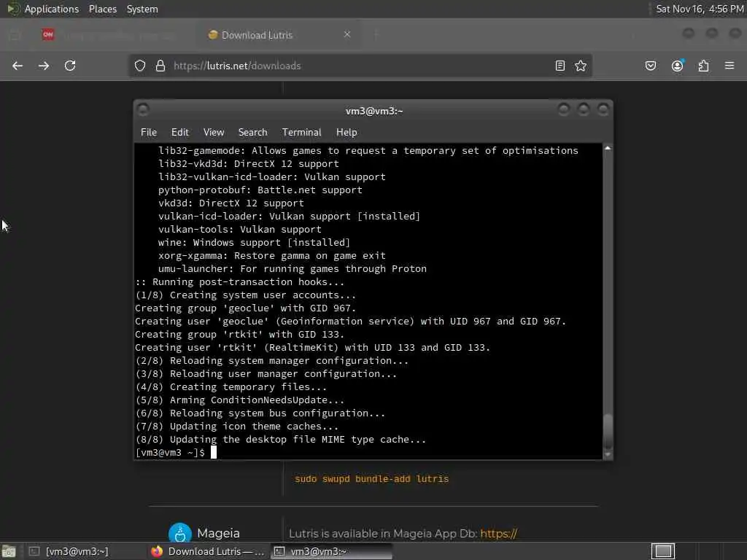Show site security padlock info

[160, 66]
